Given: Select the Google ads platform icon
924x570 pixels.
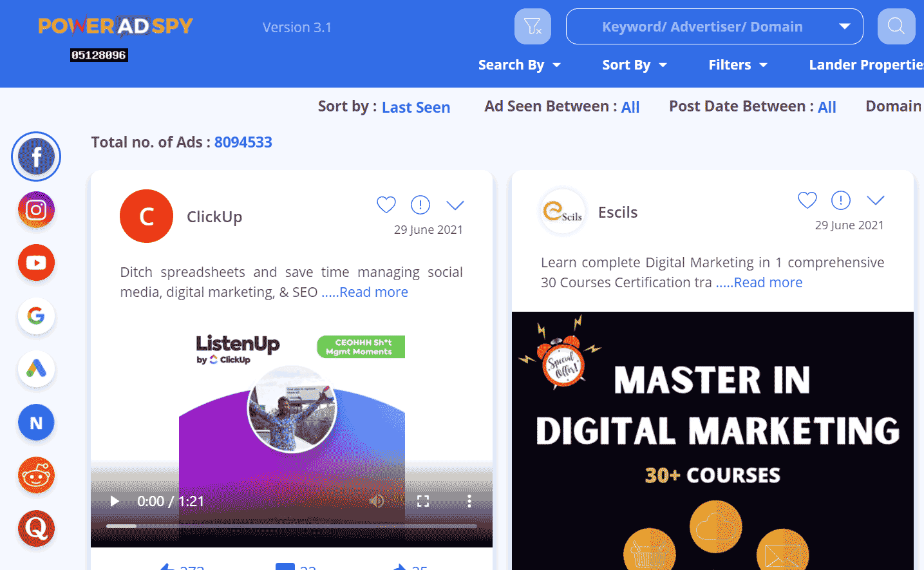Looking at the screenshot, I should (36, 316).
